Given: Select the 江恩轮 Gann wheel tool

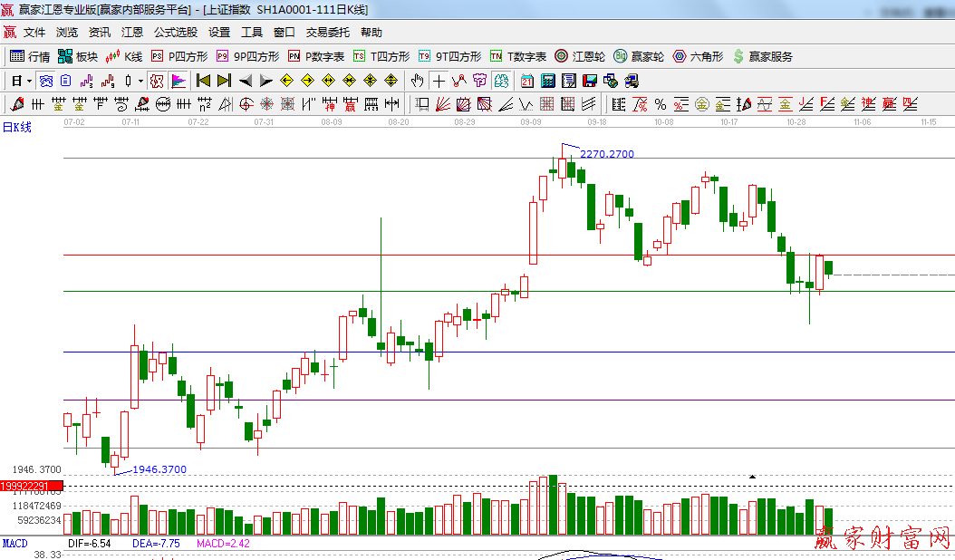Looking at the screenshot, I should (x=580, y=56).
